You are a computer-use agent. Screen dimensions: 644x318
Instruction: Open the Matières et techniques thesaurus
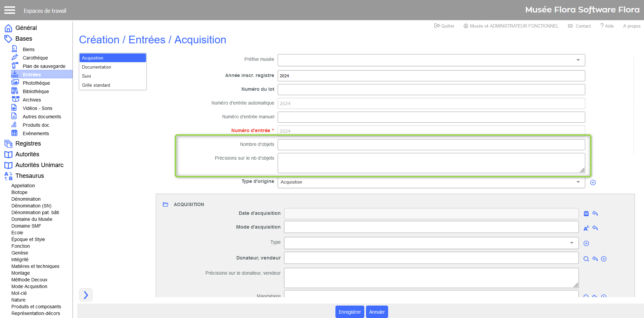(x=35, y=266)
